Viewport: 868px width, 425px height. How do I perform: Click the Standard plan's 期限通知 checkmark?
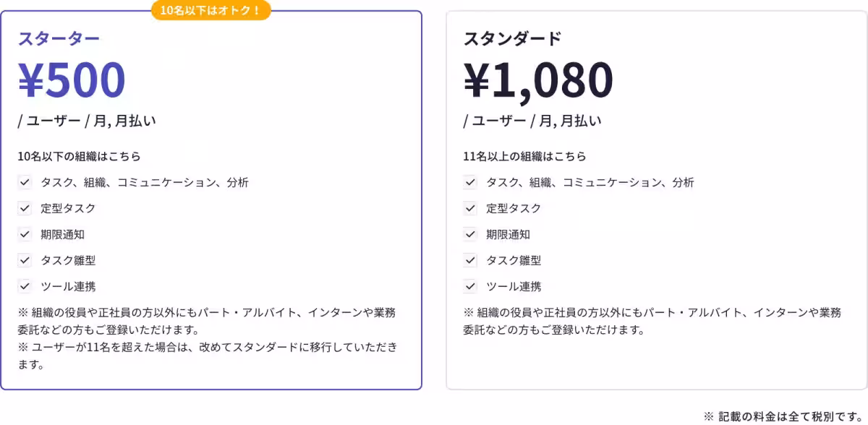coord(471,234)
